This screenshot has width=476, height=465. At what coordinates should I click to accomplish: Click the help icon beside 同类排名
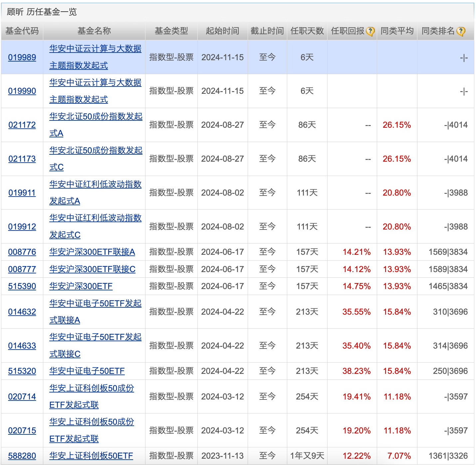[x=461, y=31]
